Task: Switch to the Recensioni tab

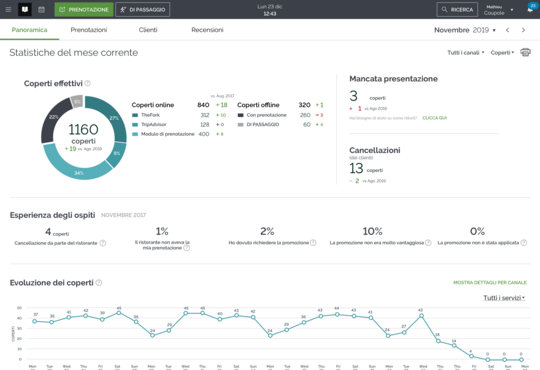Action: point(207,30)
